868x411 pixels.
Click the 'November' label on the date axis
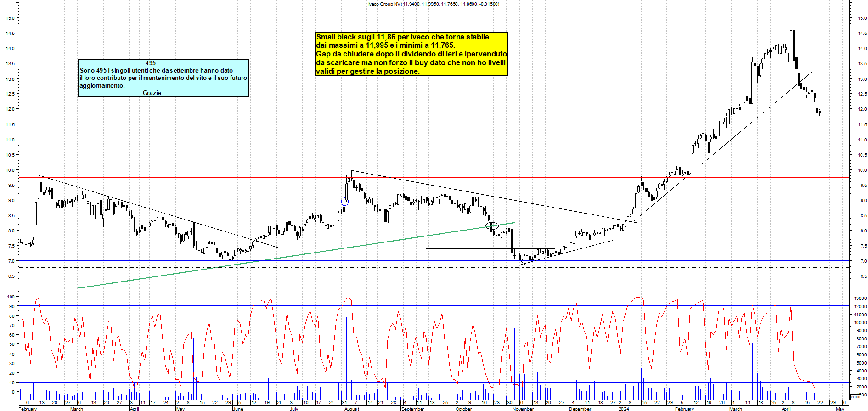click(523, 409)
